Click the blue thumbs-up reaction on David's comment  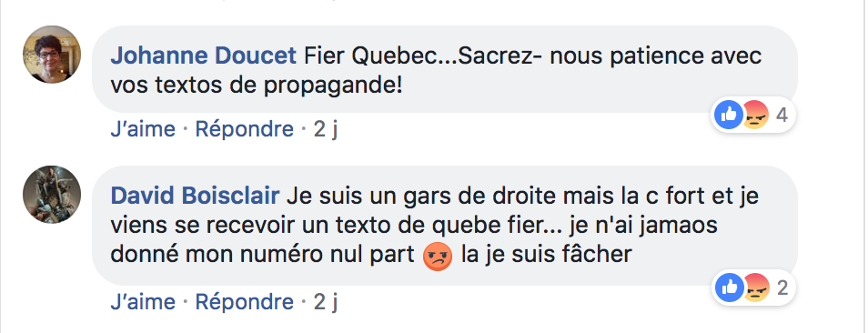point(729,288)
